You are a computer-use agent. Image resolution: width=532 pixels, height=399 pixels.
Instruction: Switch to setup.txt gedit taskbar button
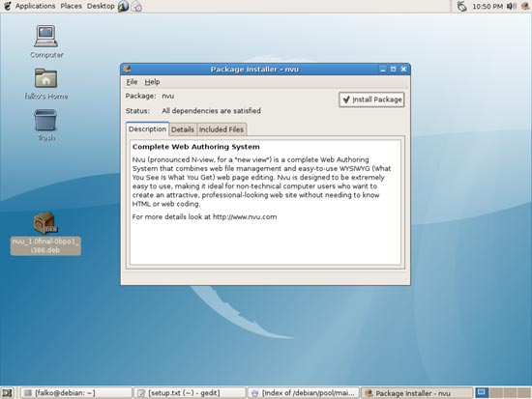pyautogui.click(x=190, y=393)
